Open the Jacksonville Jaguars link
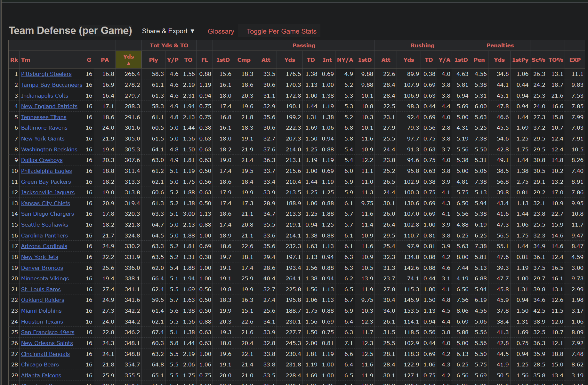The width and height of the screenshot is (588, 385). 48,192
